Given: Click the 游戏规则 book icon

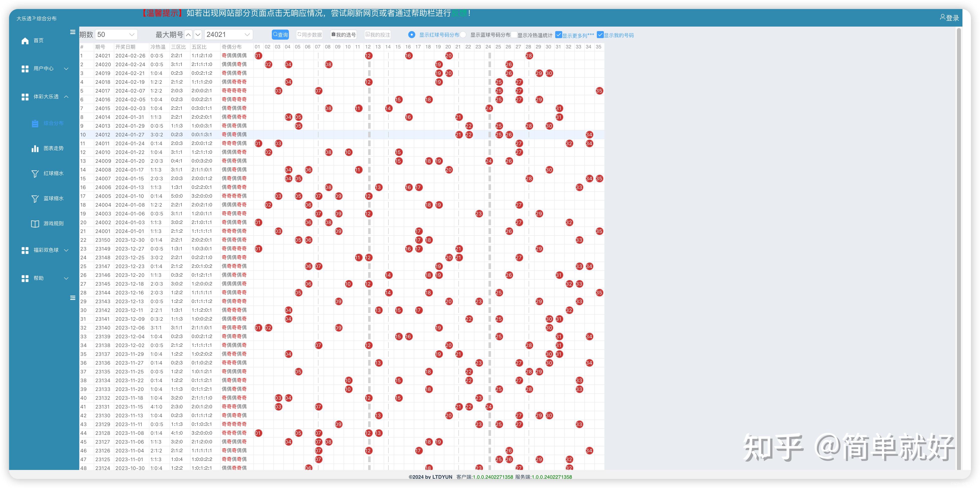Looking at the screenshot, I should (x=35, y=224).
